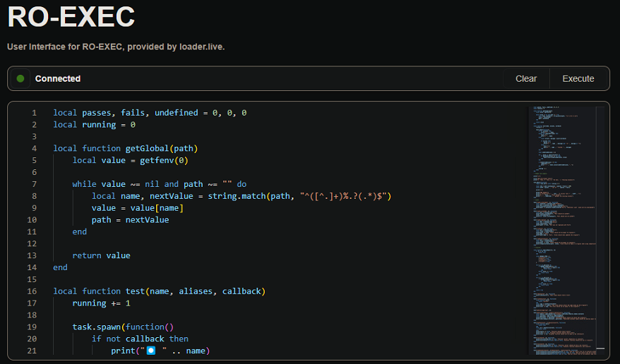Click the Connected status label
This screenshot has height=364, width=620.
tap(58, 78)
